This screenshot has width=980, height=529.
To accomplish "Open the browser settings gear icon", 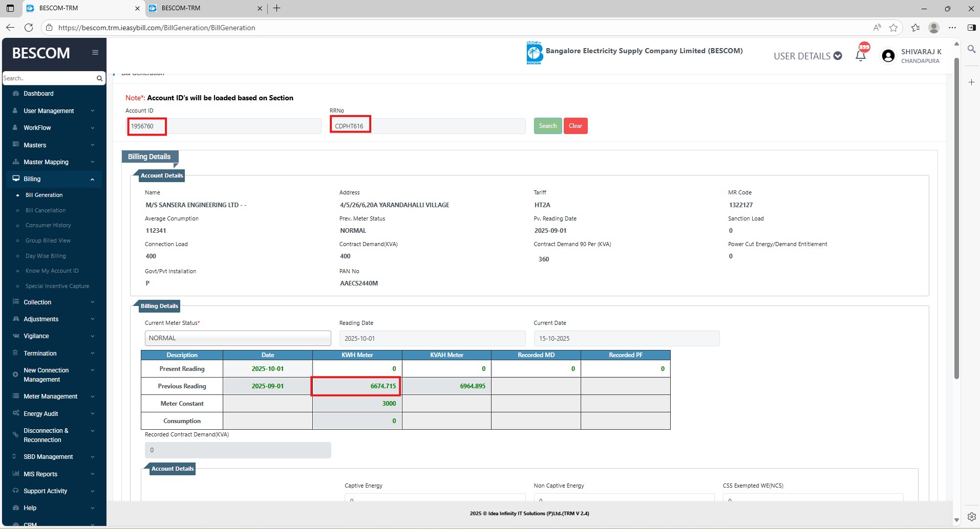I will coord(971,517).
